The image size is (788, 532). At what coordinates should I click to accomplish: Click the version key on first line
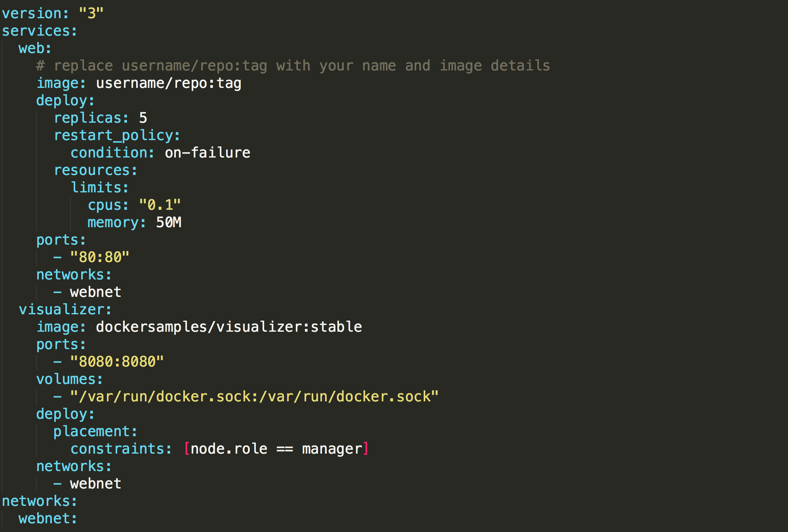pyautogui.click(x=32, y=13)
